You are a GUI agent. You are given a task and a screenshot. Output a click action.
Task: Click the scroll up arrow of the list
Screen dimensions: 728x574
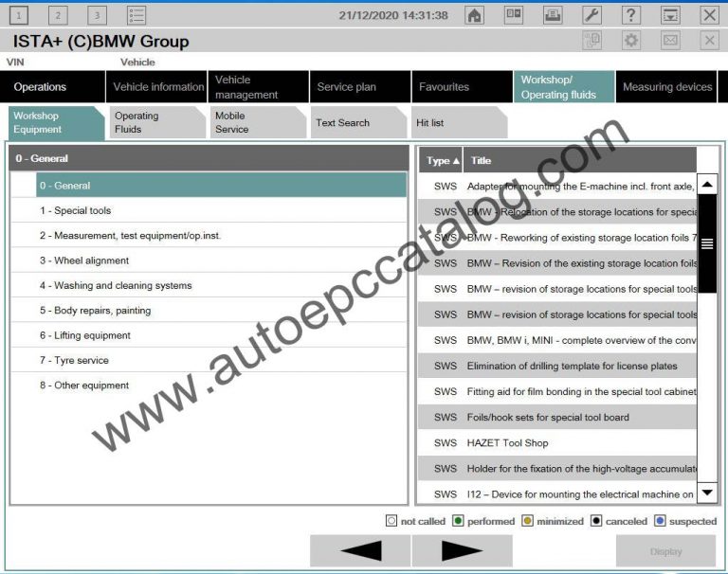707,184
